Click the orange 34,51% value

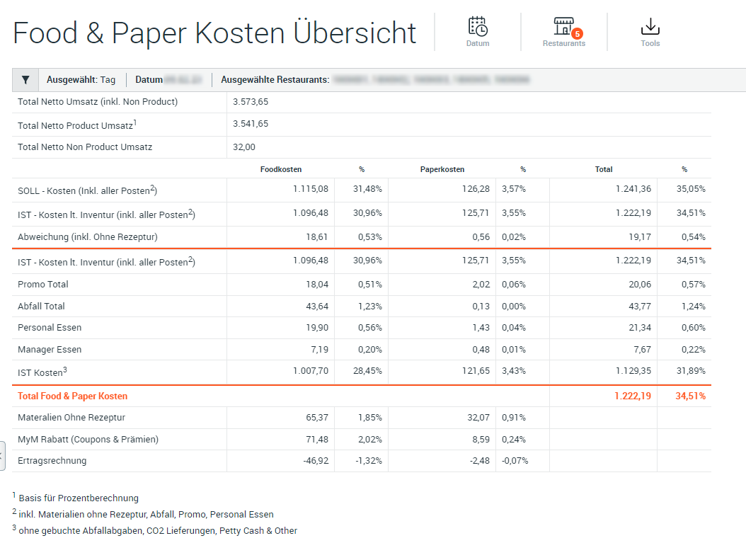tap(690, 396)
